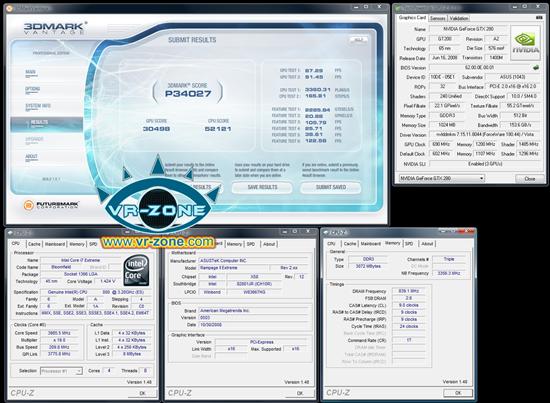Image resolution: width=550 pixels, height=403 pixels.
Task: Click OK in the right CPU-Z window
Action: [458, 393]
